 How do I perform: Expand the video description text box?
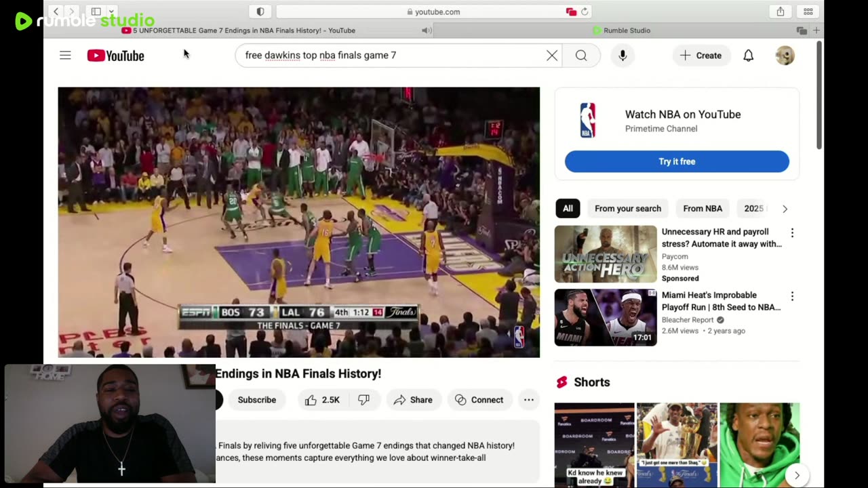point(377,451)
